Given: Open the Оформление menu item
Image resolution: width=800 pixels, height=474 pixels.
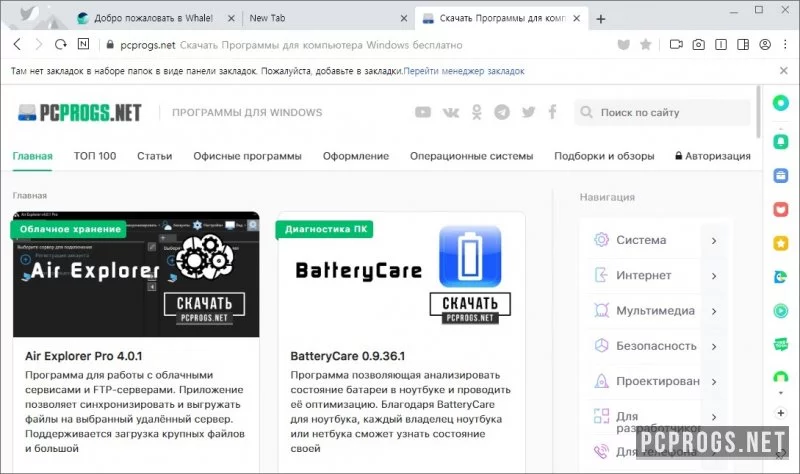Looking at the screenshot, I should pyautogui.click(x=356, y=156).
